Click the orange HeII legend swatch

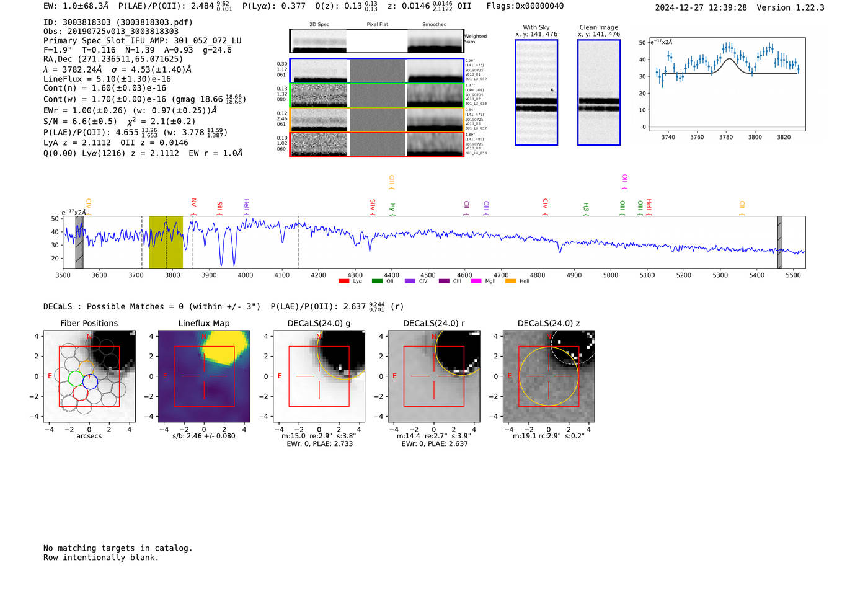pyautogui.click(x=510, y=282)
